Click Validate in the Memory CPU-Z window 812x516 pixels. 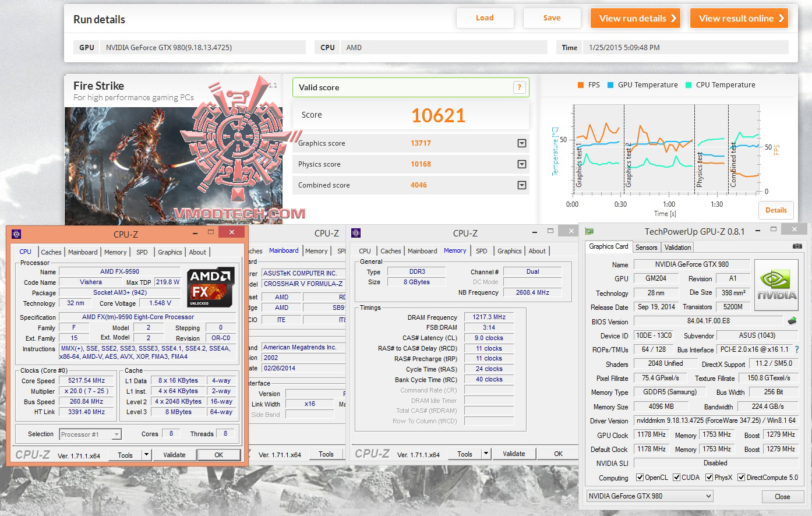click(x=514, y=454)
